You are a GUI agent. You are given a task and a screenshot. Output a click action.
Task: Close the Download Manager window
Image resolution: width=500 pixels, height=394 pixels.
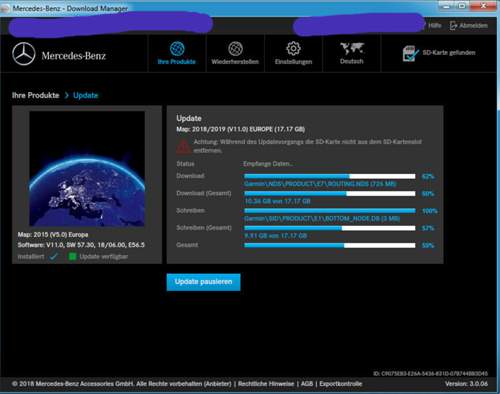[x=484, y=6]
